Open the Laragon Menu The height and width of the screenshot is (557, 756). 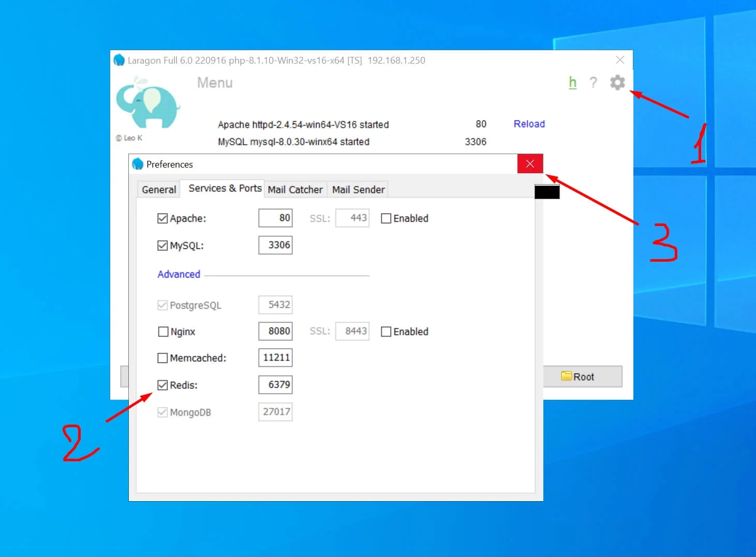(x=215, y=83)
